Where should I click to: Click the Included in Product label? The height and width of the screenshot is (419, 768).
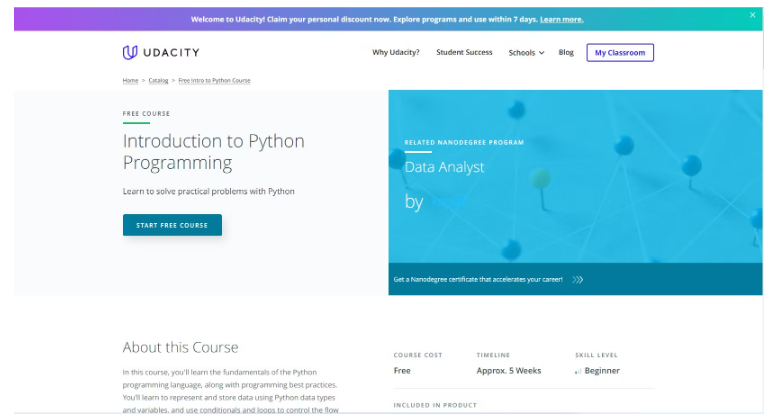[435, 405]
